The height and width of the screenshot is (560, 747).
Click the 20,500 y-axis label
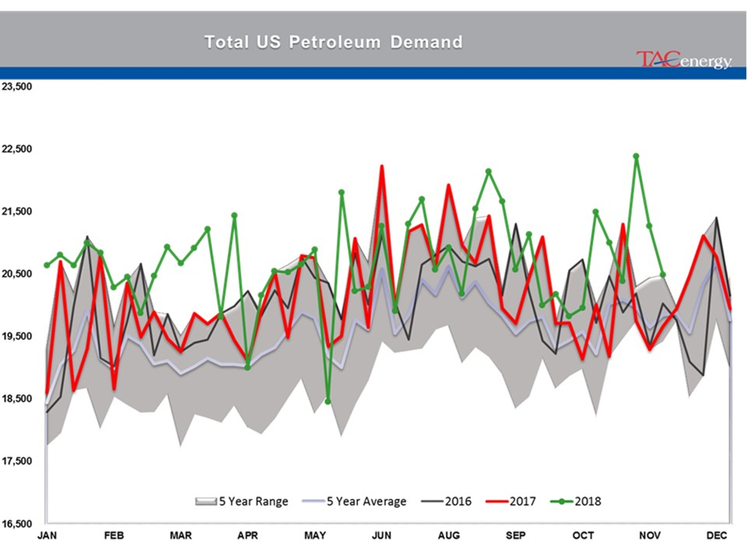point(17,274)
